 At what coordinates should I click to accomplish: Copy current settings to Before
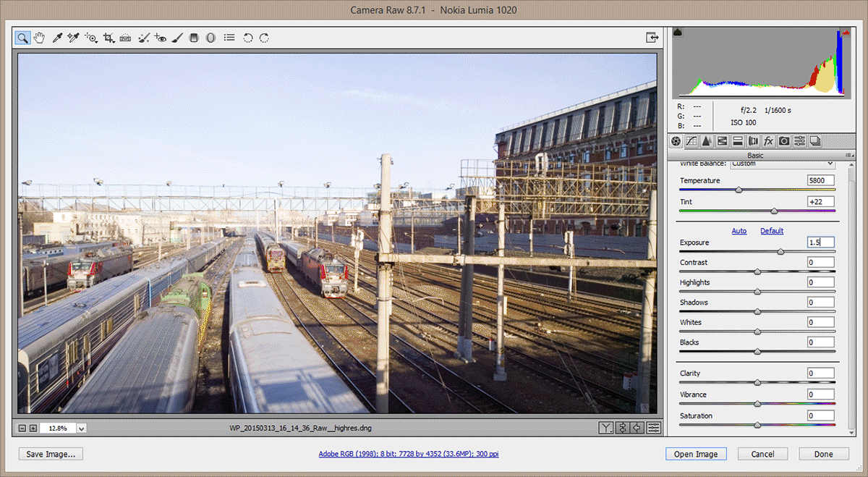638,428
